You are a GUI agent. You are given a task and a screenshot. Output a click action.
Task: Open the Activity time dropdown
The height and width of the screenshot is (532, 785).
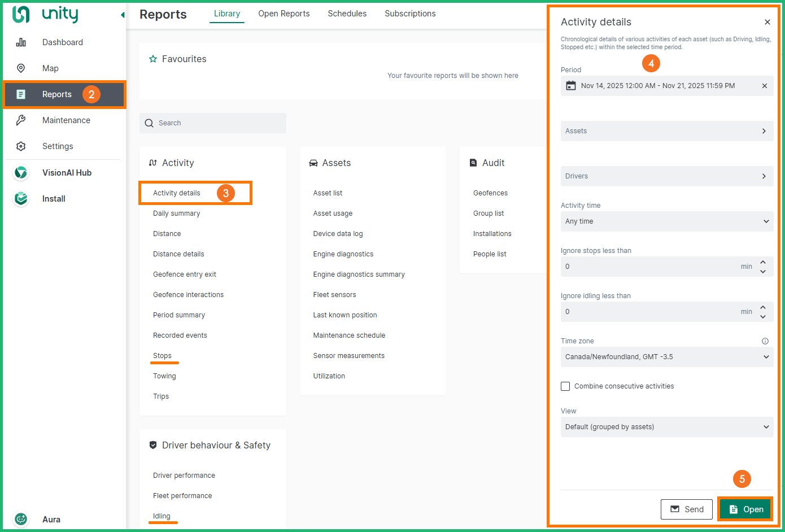666,221
